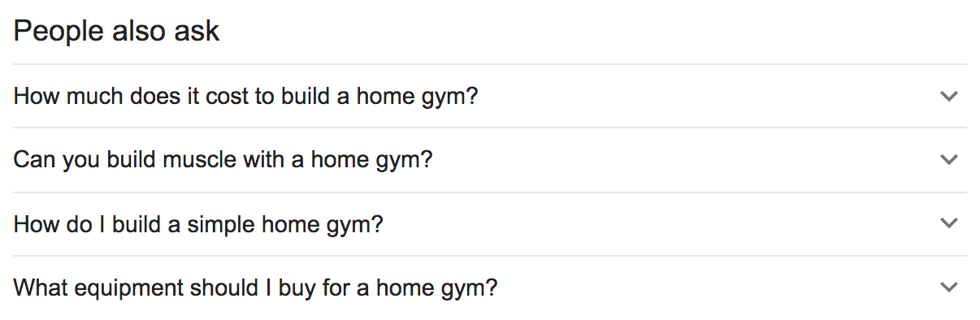Screen dimensions: 980x320
Task: Toggle open the top row's dropdown arrow
Action: pyautogui.click(x=948, y=96)
